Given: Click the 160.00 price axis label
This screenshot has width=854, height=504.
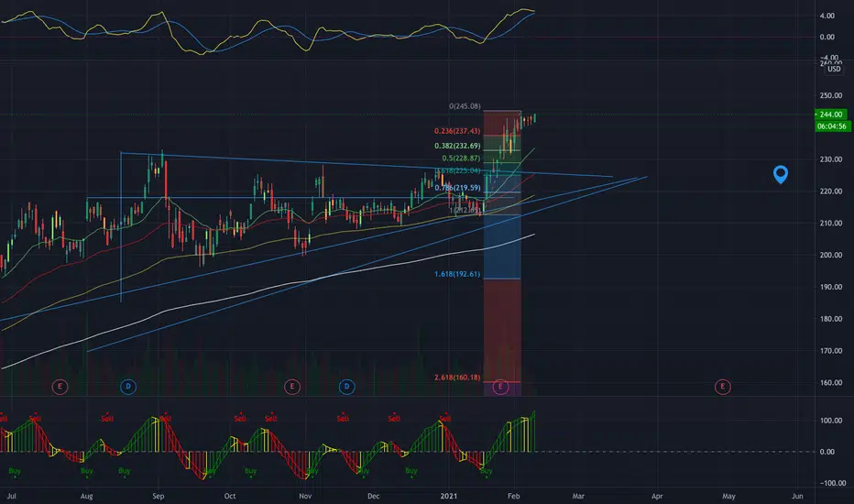Looking at the screenshot, I should click(x=830, y=383).
